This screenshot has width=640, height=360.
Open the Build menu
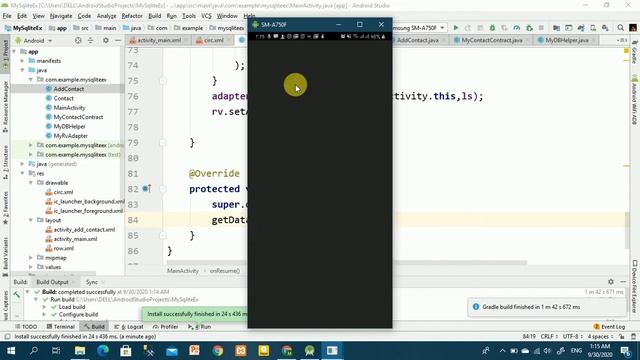pyautogui.click(x=154, y=16)
